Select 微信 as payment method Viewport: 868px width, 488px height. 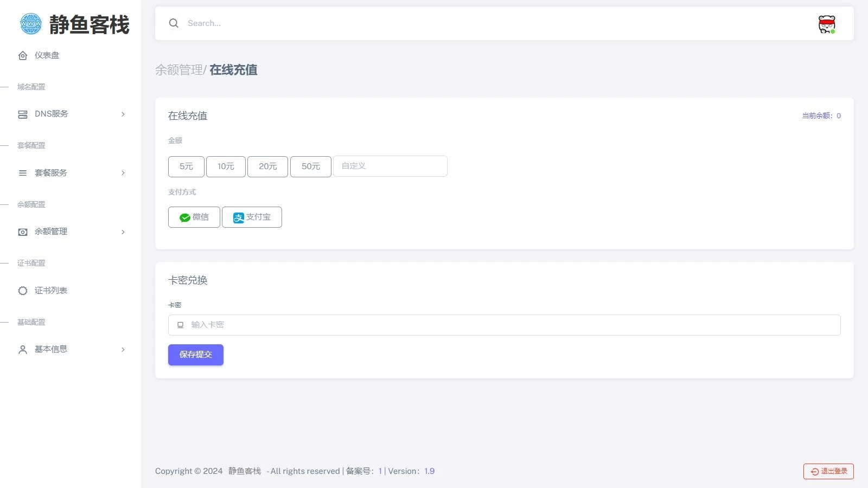tap(194, 217)
